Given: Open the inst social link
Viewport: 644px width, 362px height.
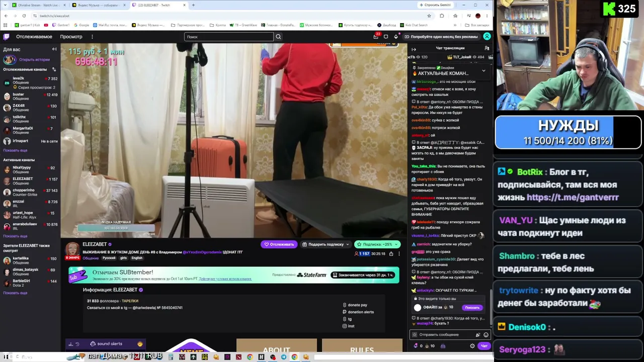Looking at the screenshot, I should click(349, 326).
